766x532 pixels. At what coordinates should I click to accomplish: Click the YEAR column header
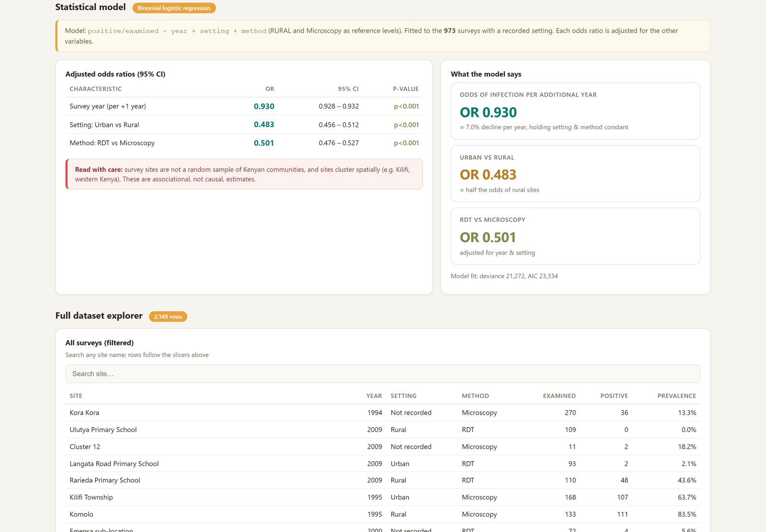[374, 396]
